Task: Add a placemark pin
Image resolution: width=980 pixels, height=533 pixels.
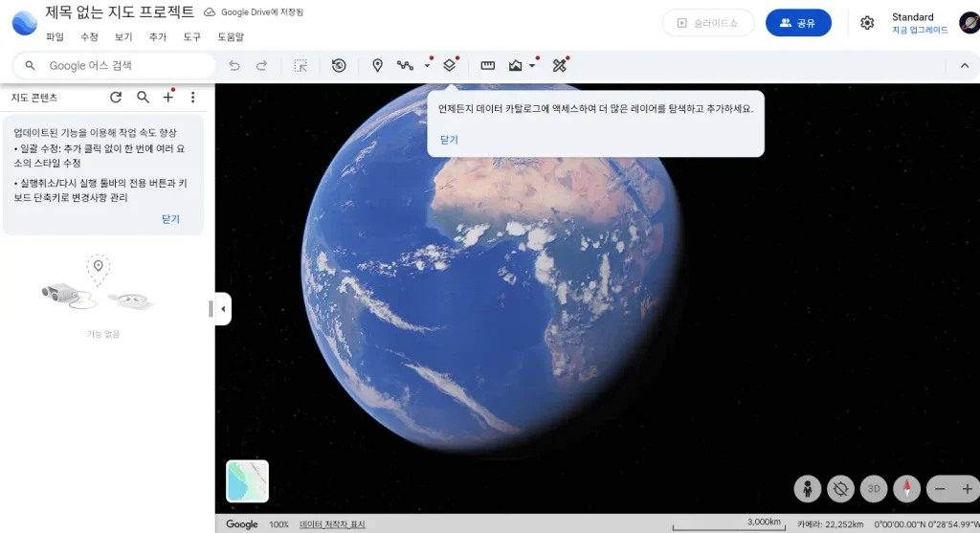Action: (x=377, y=66)
